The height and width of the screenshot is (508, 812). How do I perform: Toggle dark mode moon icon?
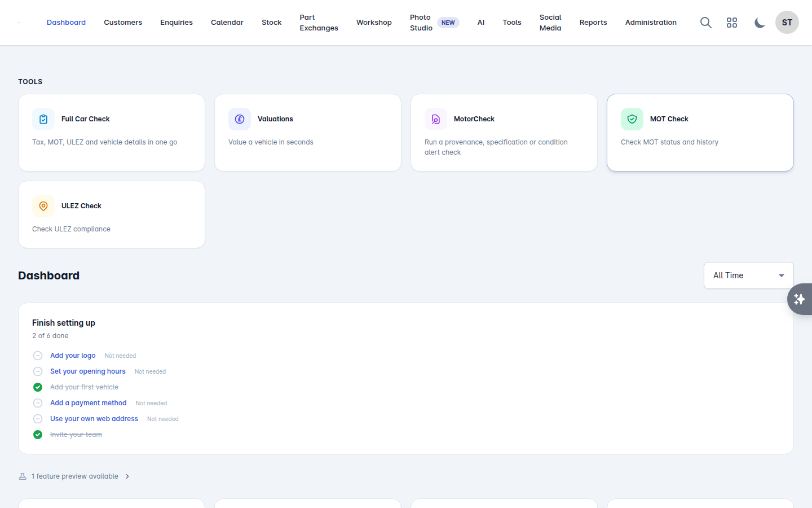760,23
